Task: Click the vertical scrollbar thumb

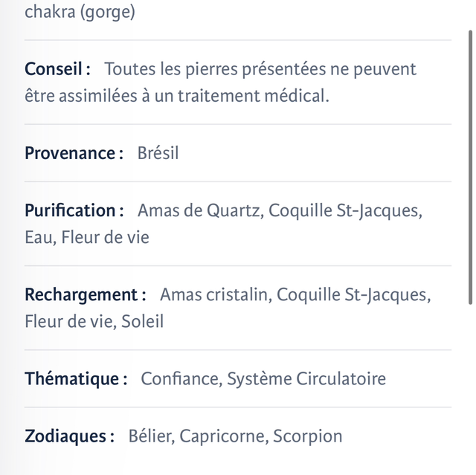Action: (470, 167)
